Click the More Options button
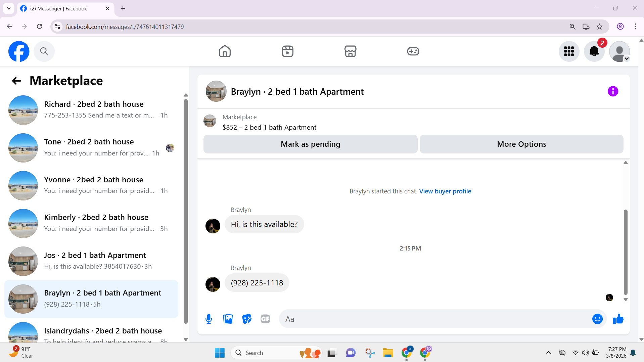 [521, 144]
